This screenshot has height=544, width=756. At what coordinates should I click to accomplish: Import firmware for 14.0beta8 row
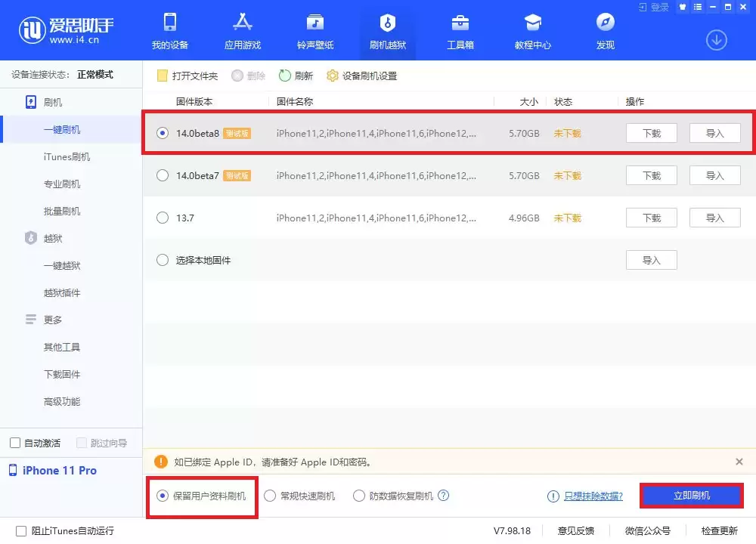point(715,133)
